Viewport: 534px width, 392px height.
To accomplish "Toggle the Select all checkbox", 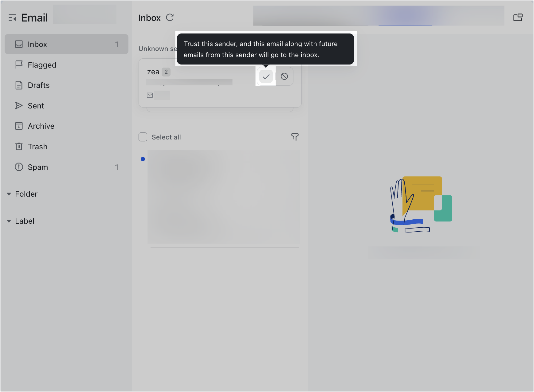I will (x=143, y=137).
